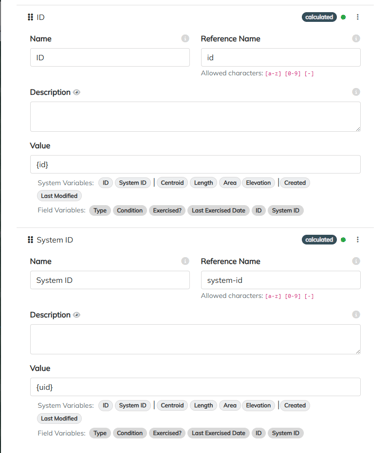
Task: Click the info icon for ID Description
Action: (x=356, y=92)
